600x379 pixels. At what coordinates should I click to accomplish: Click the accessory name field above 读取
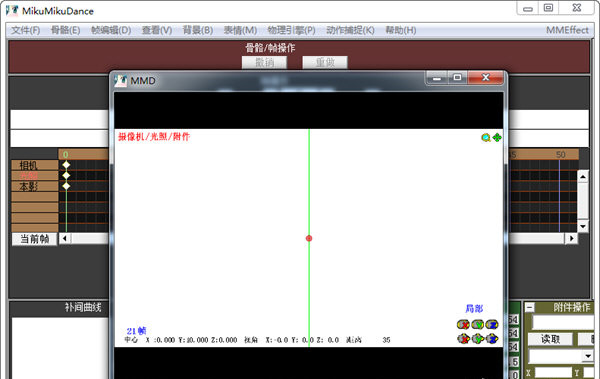563,322
